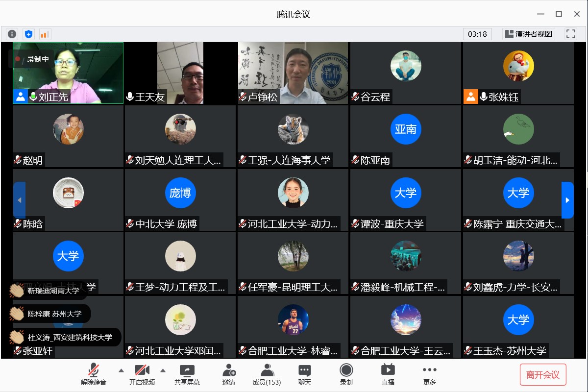
Task: Expand audio options arrow beside 解除静音
Action: [x=121, y=370]
